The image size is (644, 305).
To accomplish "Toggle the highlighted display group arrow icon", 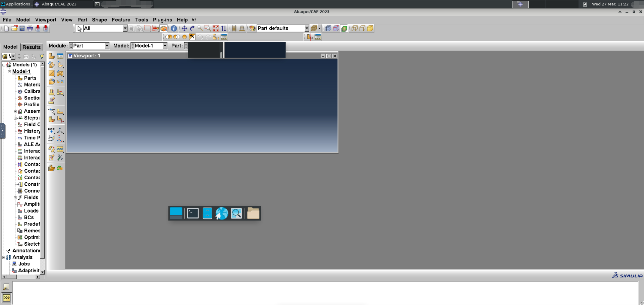I will (x=192, y=37).
